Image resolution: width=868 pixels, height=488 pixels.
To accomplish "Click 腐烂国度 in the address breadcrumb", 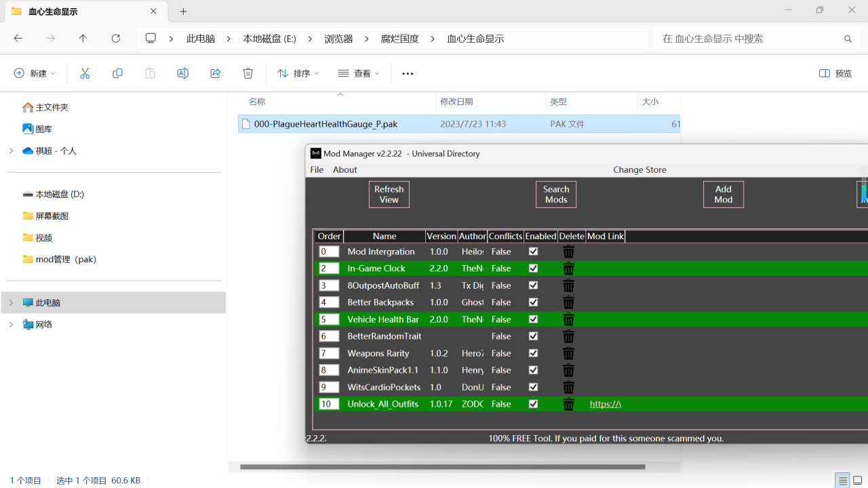I will point(400,39).
